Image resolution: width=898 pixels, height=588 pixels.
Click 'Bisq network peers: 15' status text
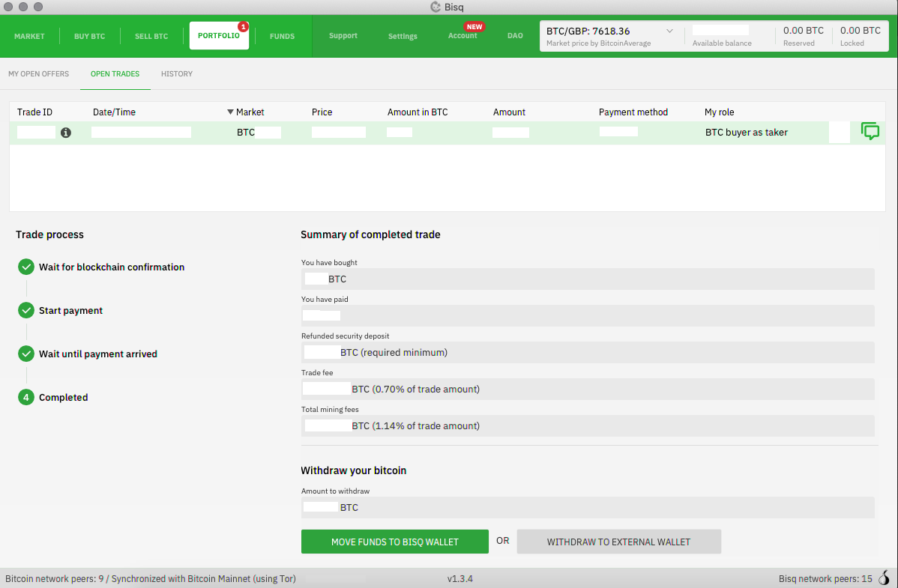click(825, 579)
